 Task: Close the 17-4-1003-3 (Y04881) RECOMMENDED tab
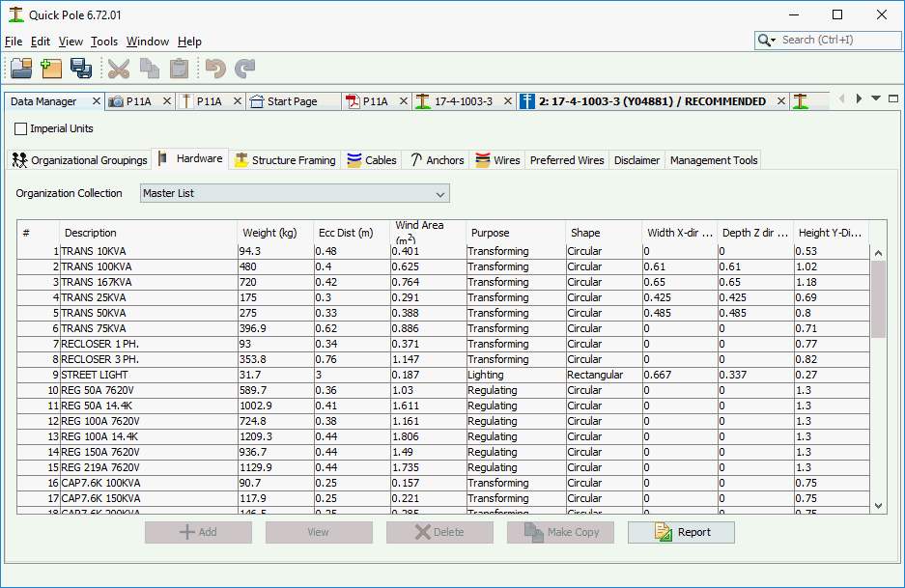tap(781, 101)
